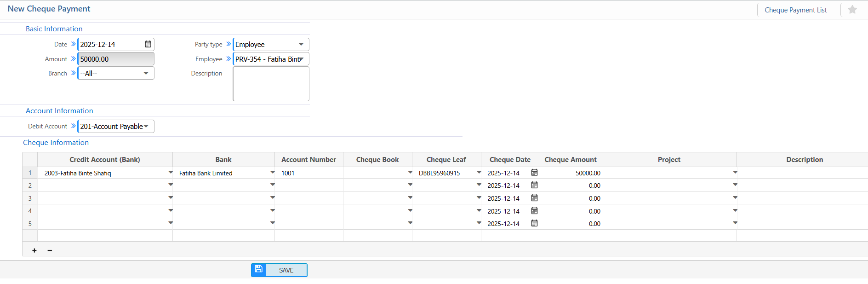Open the Branch dropdown

point(146,73)
